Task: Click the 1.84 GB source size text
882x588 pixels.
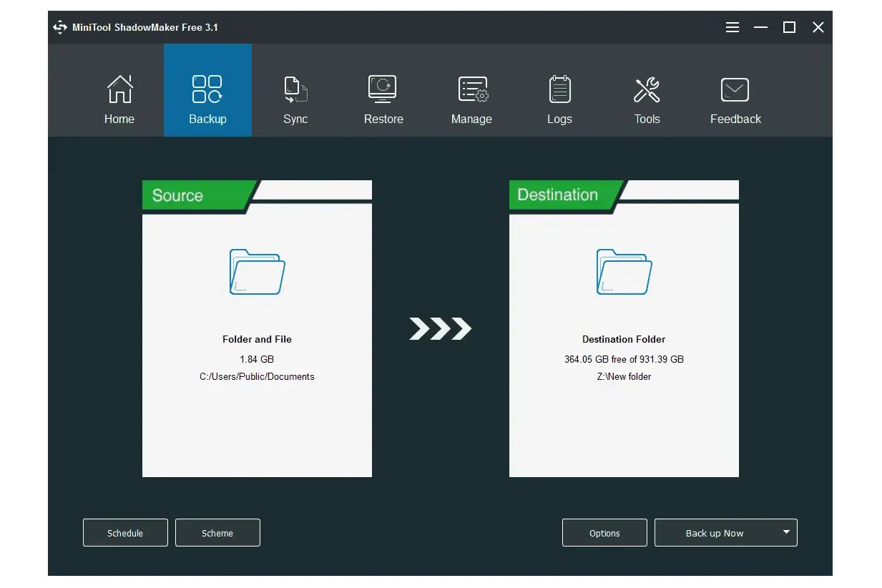Action: [257, 359]
